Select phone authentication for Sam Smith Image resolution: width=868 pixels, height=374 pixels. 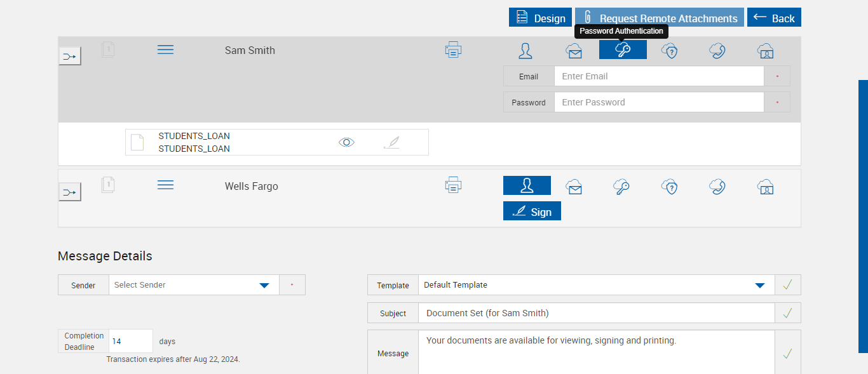click(x=717, y=51)
